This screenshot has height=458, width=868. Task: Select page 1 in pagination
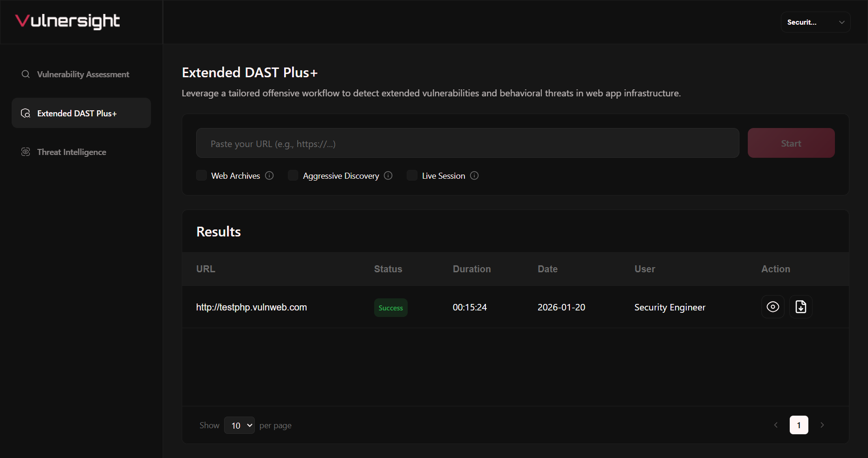[799, 425]
